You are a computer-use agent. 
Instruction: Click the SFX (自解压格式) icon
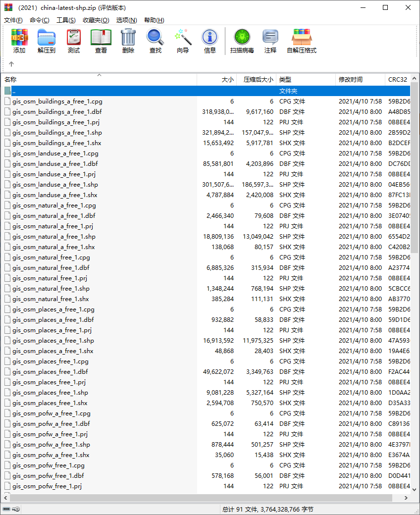[302, 41]
